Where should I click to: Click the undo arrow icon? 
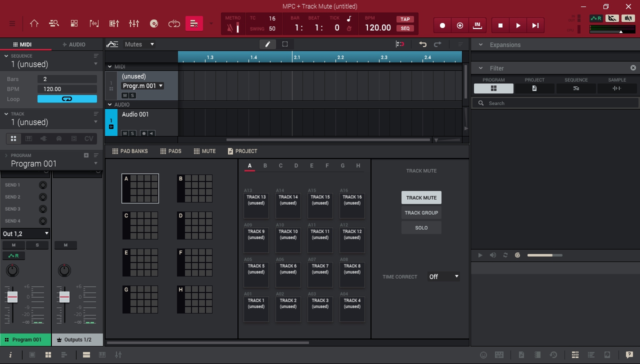coord(422,44)
